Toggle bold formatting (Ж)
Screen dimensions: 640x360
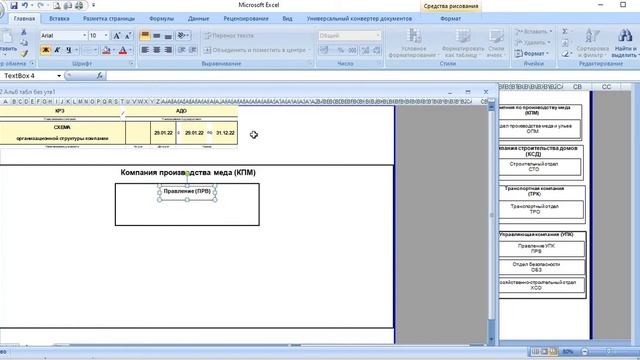pyautogui.click(x=45, y=50)
